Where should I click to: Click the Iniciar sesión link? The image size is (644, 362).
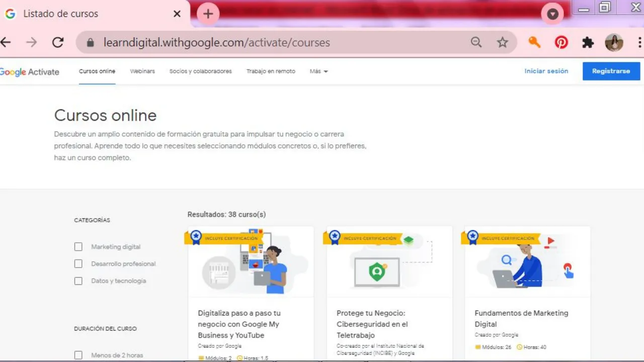click(x=546, y=71)
